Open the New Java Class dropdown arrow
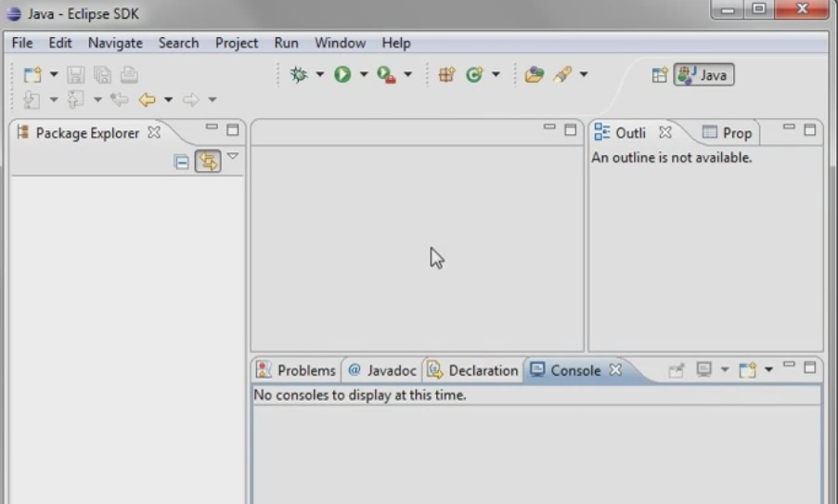The width and height of the screenshot is (838, 504). pyautogui.click(x=496, y=74)
